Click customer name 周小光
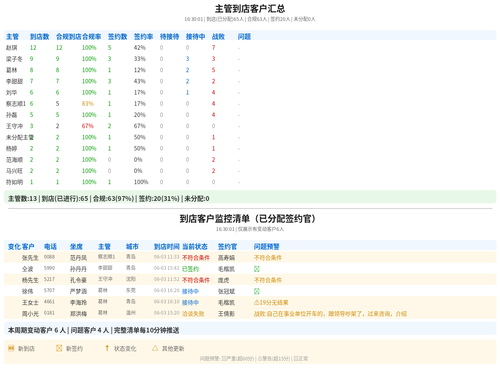The image size is (500, 381). pyautogui.click(x=30, y=314)
